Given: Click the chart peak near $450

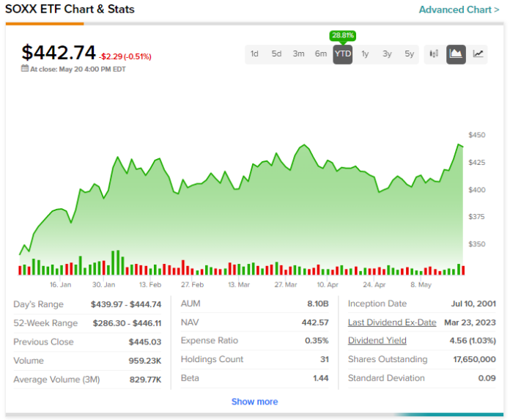Looking at the screenshot, I should coord(459,144).
